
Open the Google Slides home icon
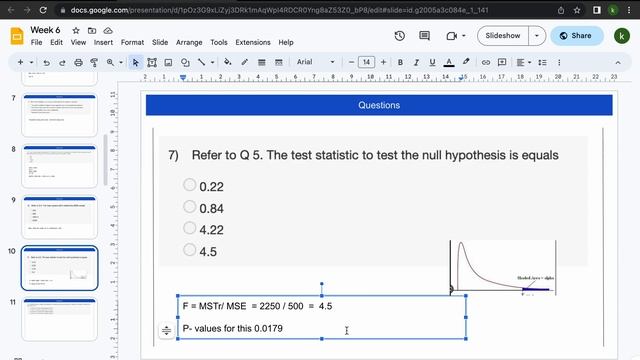[17, 36]
